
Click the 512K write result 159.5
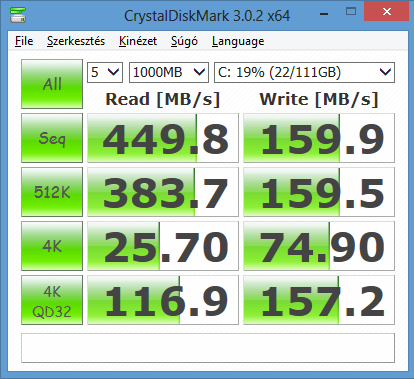coord(319,192)
